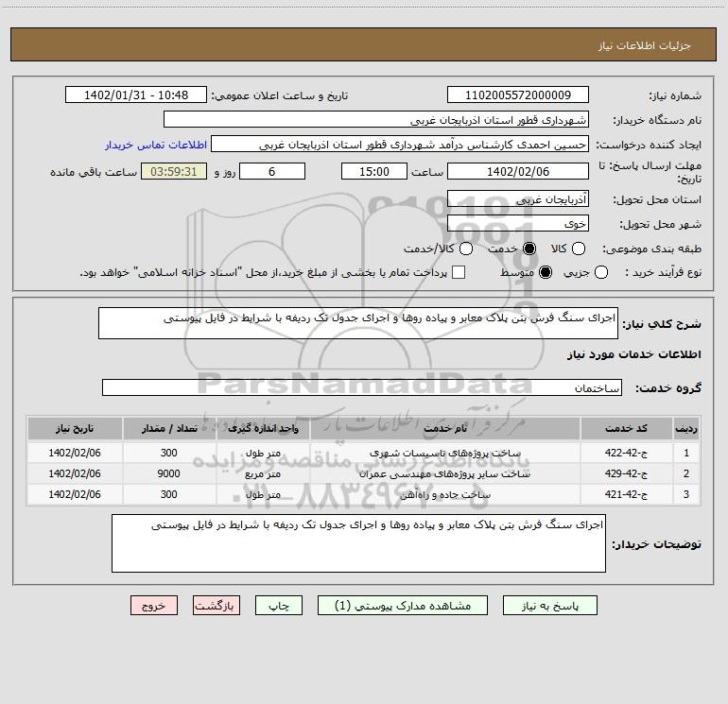Image resolution: width=728 pixels, height=704 pixels.
Task: Click the پاسخ به نیاز button
Action: tap(549, 606)
